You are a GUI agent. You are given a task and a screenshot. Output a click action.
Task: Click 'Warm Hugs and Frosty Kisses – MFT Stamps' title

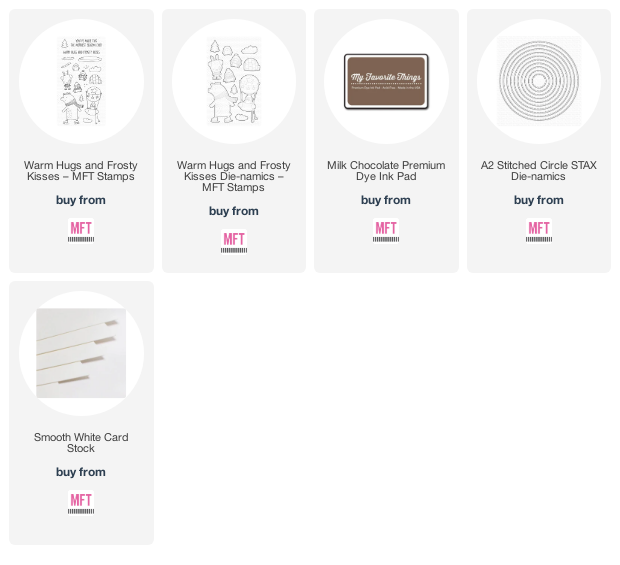point(81,171)
